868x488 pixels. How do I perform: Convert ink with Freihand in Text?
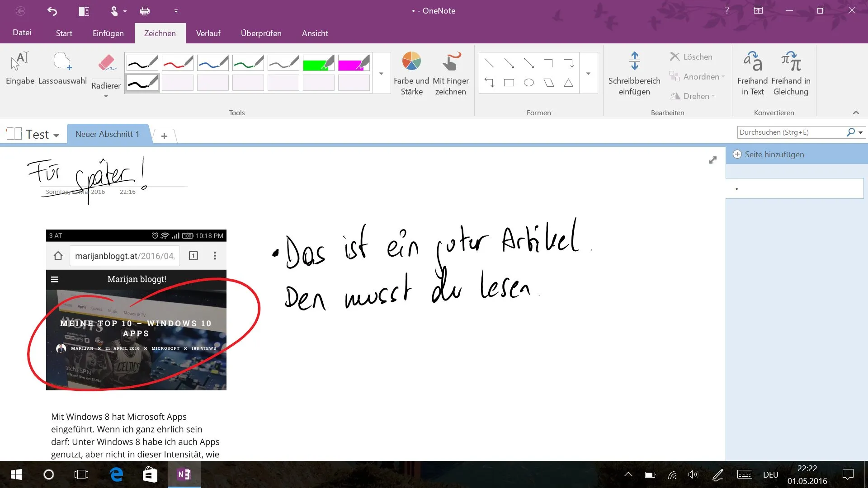[x=752, y=72]
